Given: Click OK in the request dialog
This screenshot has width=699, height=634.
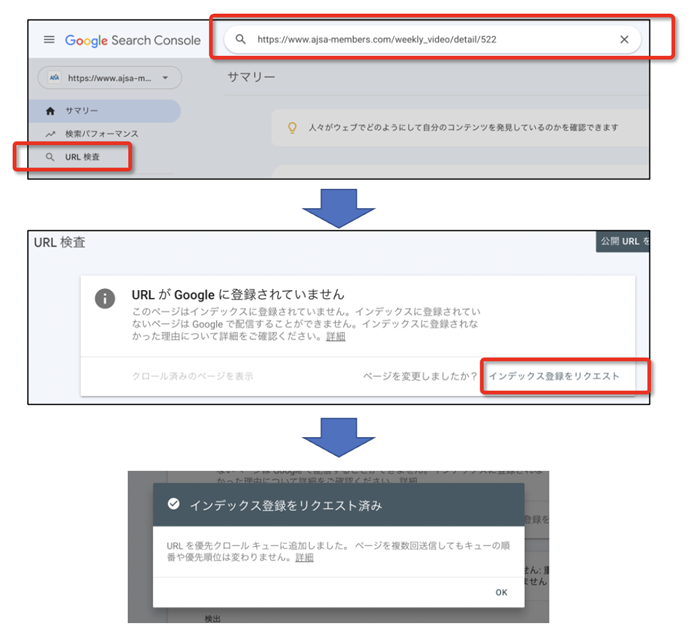Looking at the screenshot, I should tap(502, 593).
